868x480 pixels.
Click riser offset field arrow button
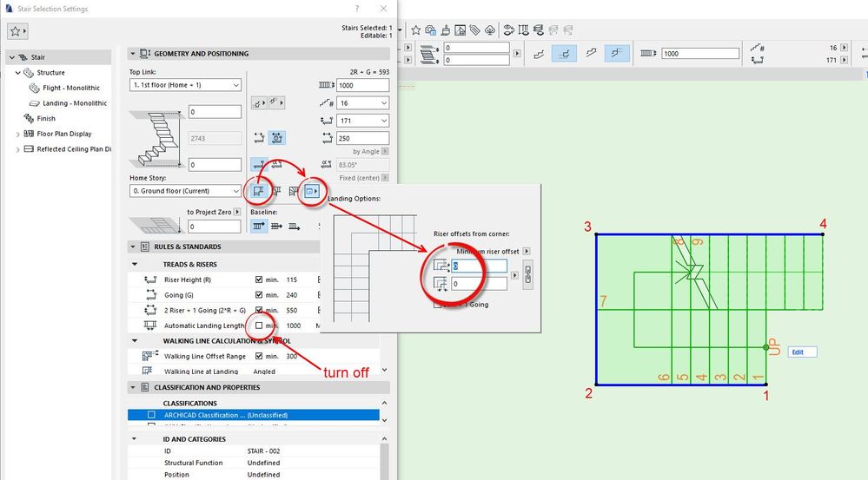(x=515, y=275)
